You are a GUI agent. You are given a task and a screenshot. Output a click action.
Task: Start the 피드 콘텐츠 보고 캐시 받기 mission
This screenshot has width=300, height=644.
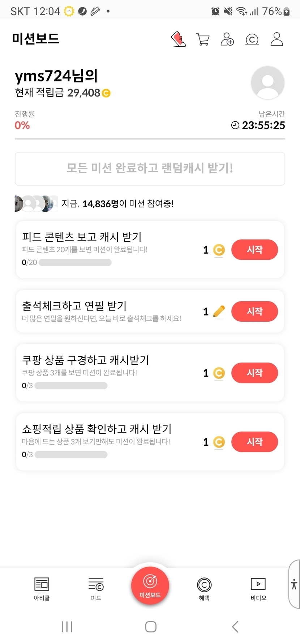254,250
